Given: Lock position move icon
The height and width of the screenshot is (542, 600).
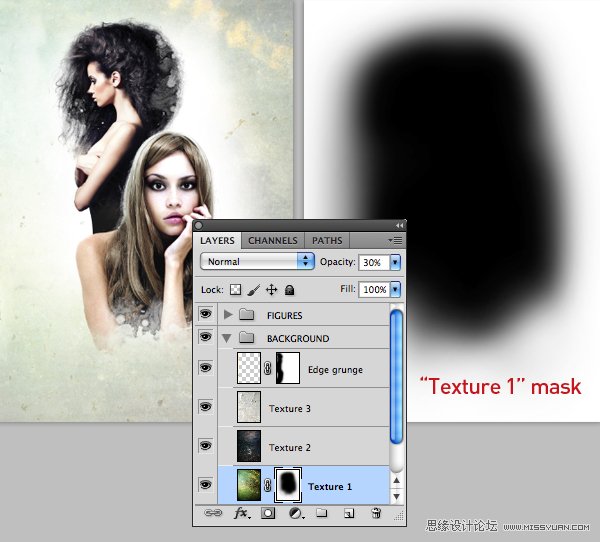Looking at the screenshot, I should coord(271,290).
